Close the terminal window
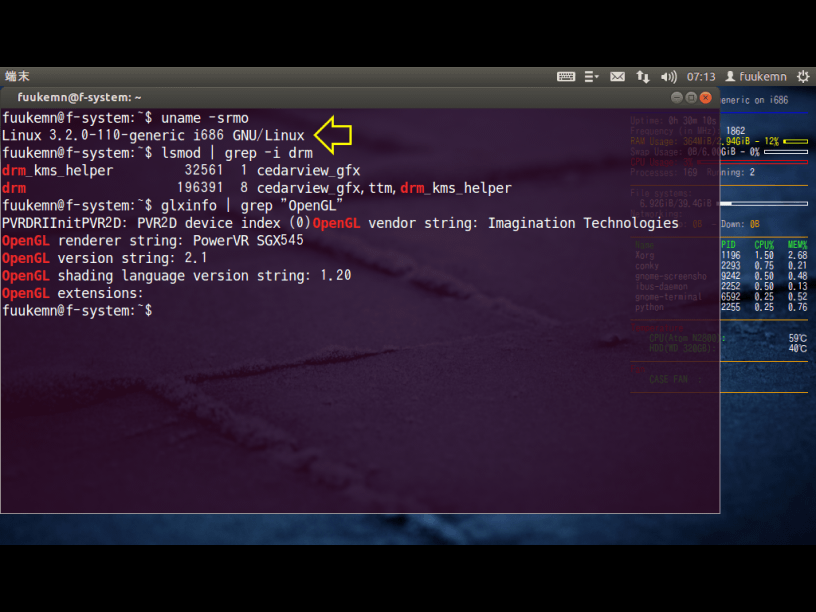 [x=706, y=97]
